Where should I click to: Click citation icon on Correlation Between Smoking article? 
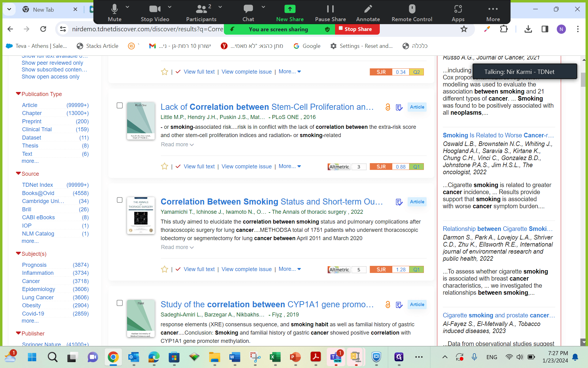pyautogui.click(x=399, y=202)
